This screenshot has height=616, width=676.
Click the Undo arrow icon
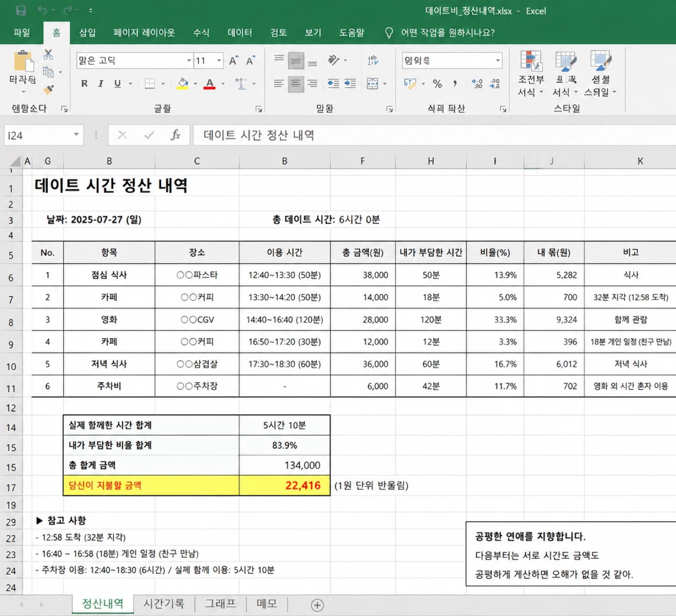43,10
